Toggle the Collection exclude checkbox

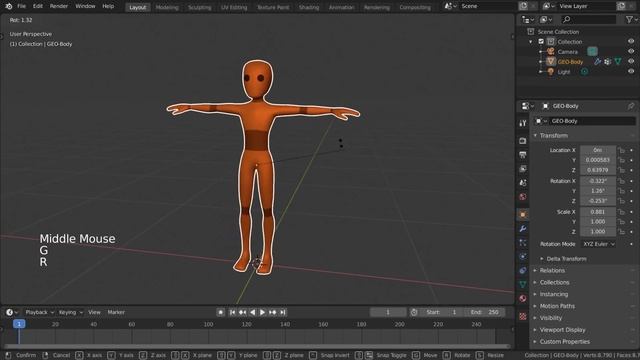[x=541, y=42]
